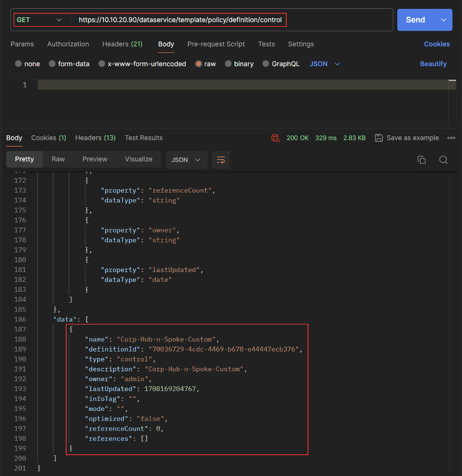This screenshot has width=462, height=476.
Task: Click the copy response icon
Action: pos(422,159)
